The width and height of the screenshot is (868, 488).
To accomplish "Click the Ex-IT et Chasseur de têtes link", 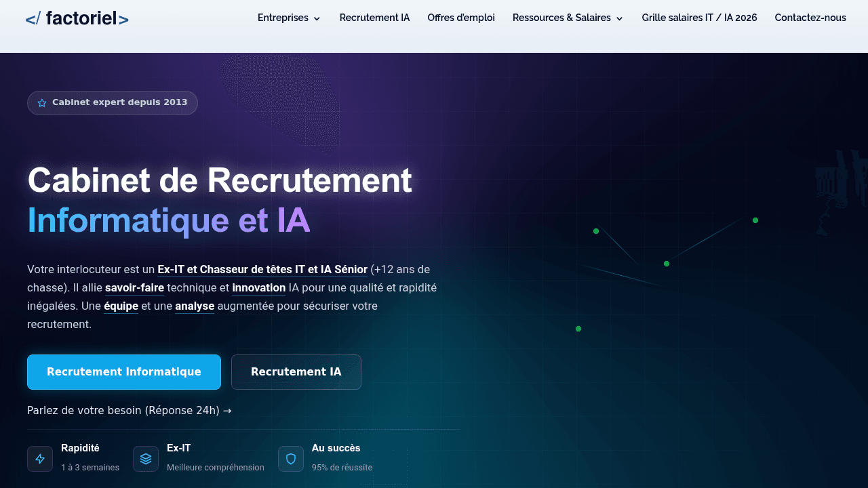I will pyautogui.click(x=262, y=269).
